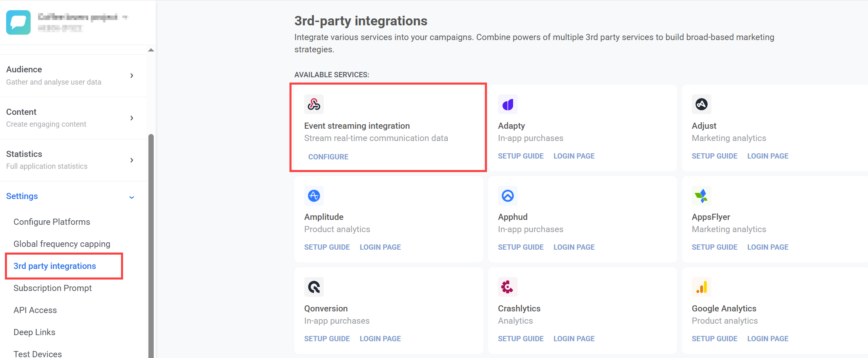
Task: Click the Amplitude logo icon
Action: click(314, 196)
